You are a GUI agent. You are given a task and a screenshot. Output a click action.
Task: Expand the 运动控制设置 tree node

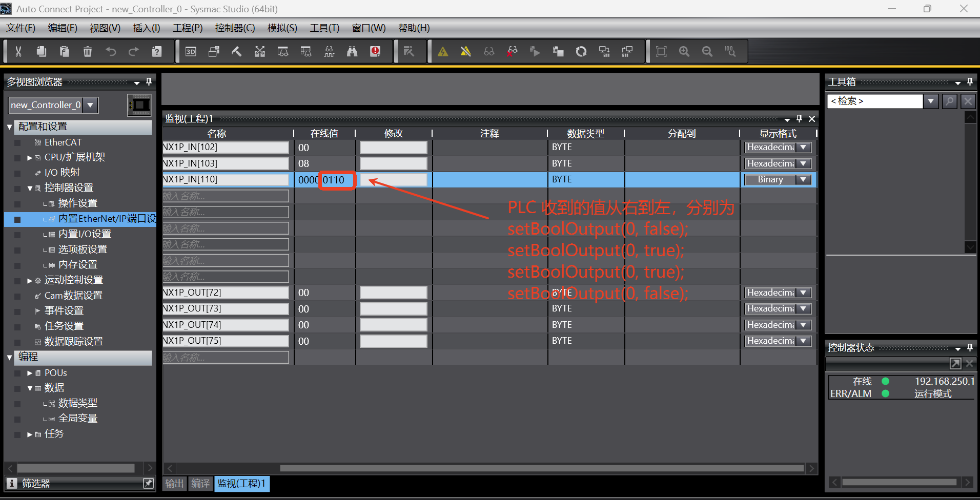[x=30, y=281]
